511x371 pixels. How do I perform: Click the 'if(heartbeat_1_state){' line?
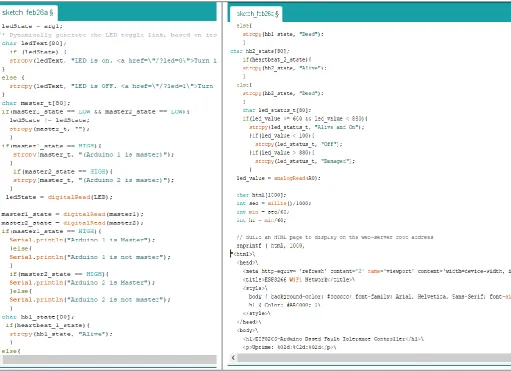[47, 325]
